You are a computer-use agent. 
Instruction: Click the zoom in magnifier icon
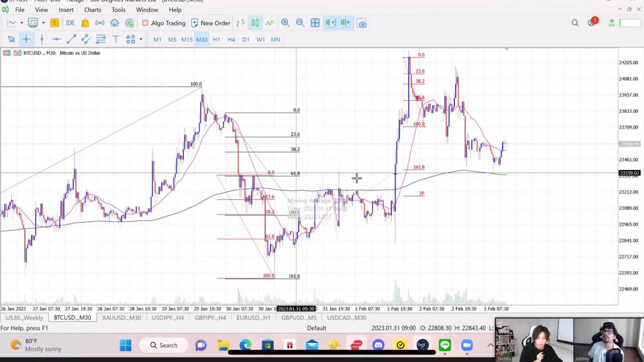coord(285,23)
